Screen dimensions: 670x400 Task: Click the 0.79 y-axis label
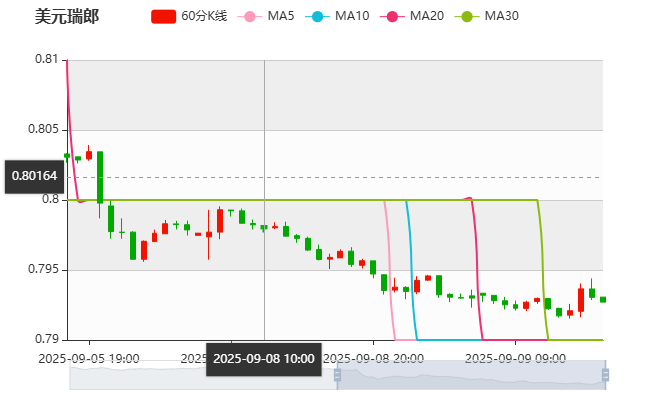point(47,339)
